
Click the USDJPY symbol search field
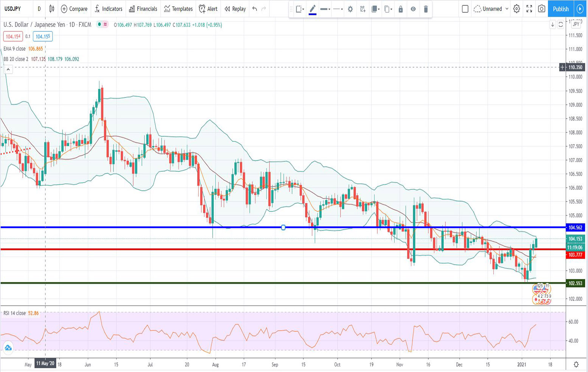pyautogui.click(x=13, y=9)
